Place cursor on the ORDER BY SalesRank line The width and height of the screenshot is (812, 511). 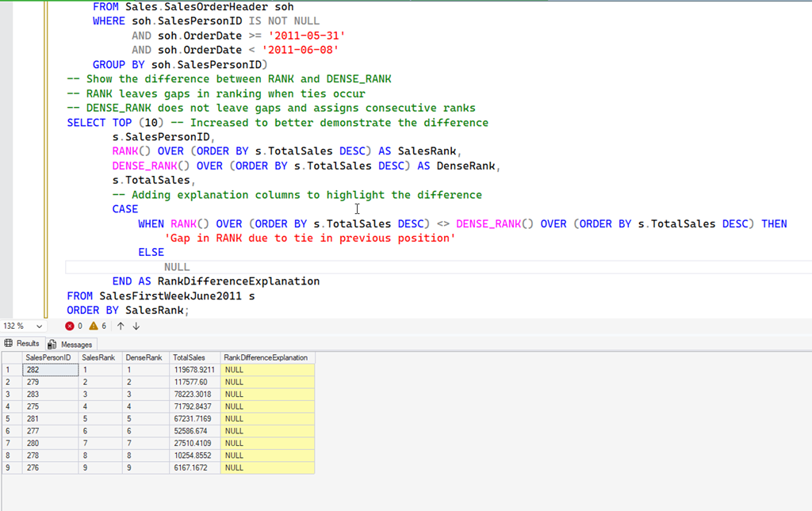(128, 310)
